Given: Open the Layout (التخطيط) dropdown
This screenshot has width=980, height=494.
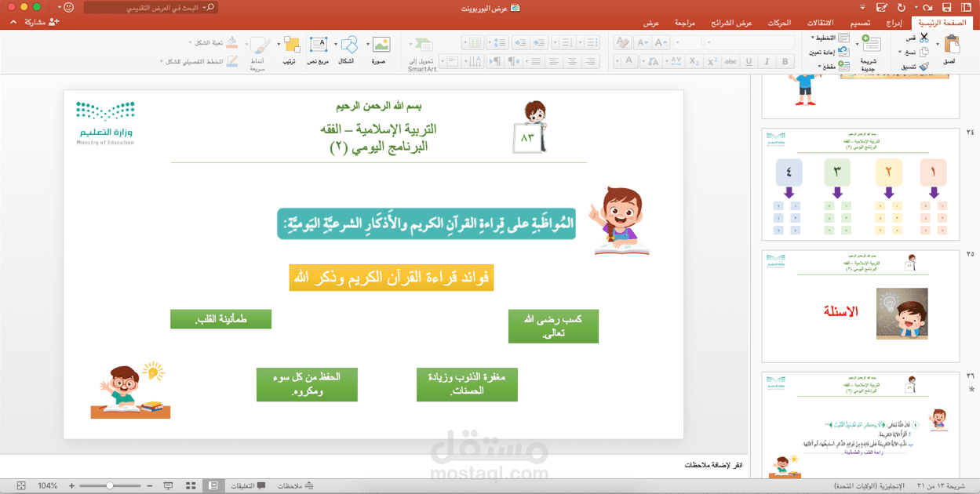Looking at the screenshot, I should pyautogui.click(x=831, y=38).
